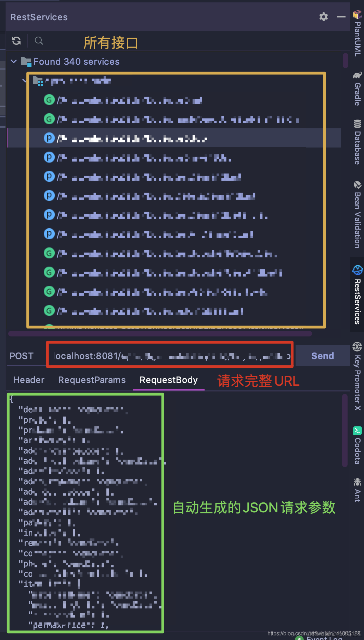Click the Send button

[x=322, y=356]
